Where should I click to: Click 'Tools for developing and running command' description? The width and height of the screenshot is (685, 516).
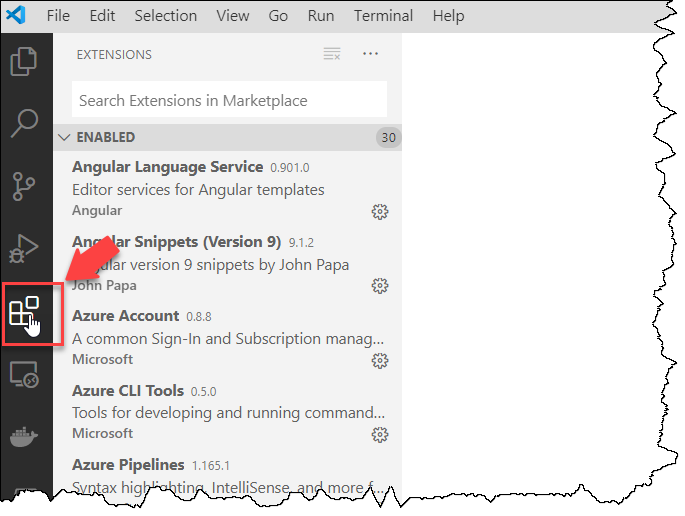click(x=228, y=412)
